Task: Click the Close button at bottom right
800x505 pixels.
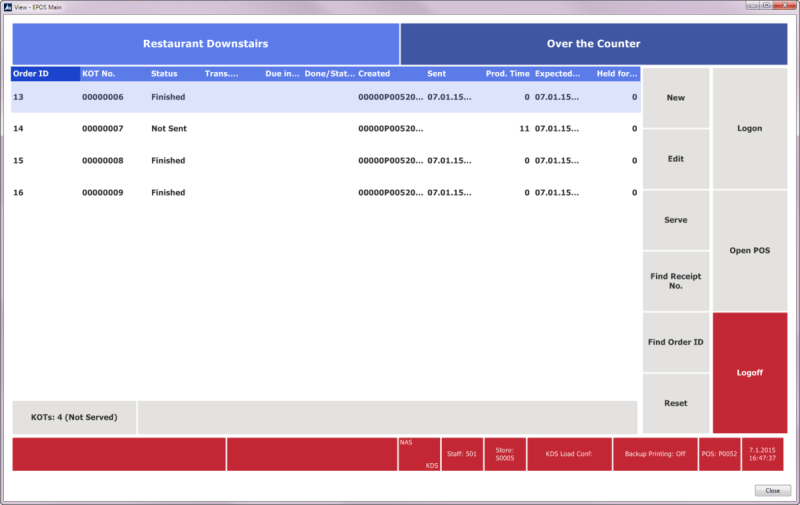Action: click(772, 491)
